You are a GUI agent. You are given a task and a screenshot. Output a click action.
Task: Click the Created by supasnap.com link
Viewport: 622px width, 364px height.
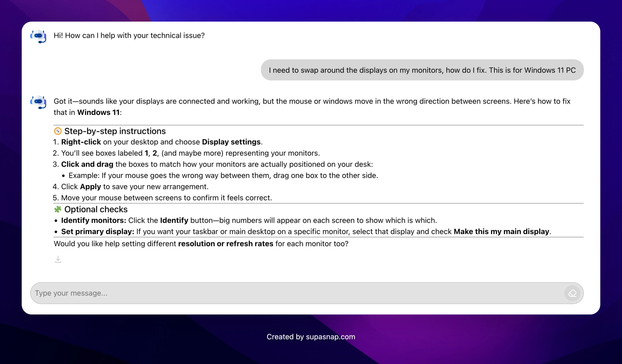click(311, 337)
